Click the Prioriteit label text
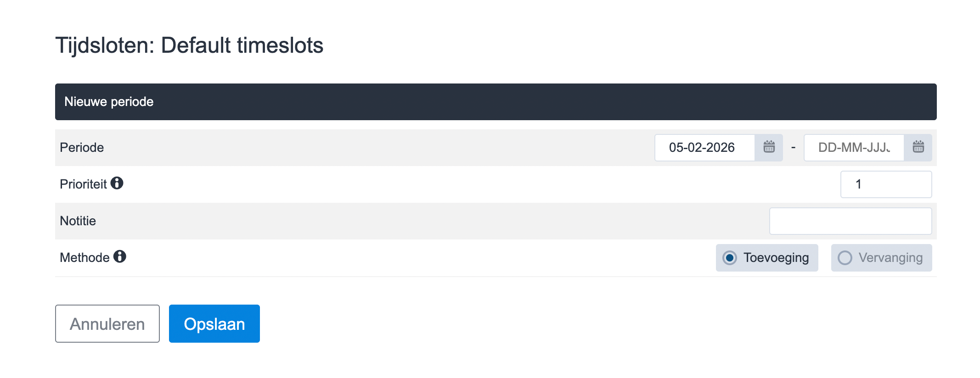The image size is (980, 378). (83, 184)
